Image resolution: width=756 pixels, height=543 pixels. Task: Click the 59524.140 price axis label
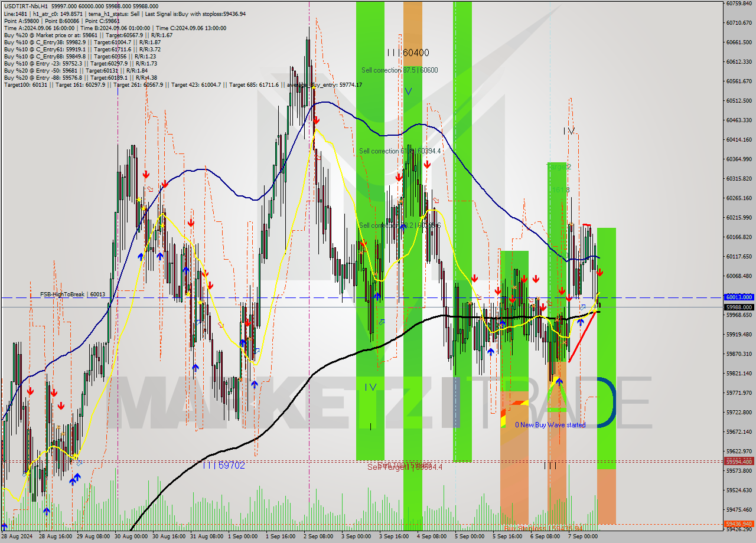tap(739, 490)
